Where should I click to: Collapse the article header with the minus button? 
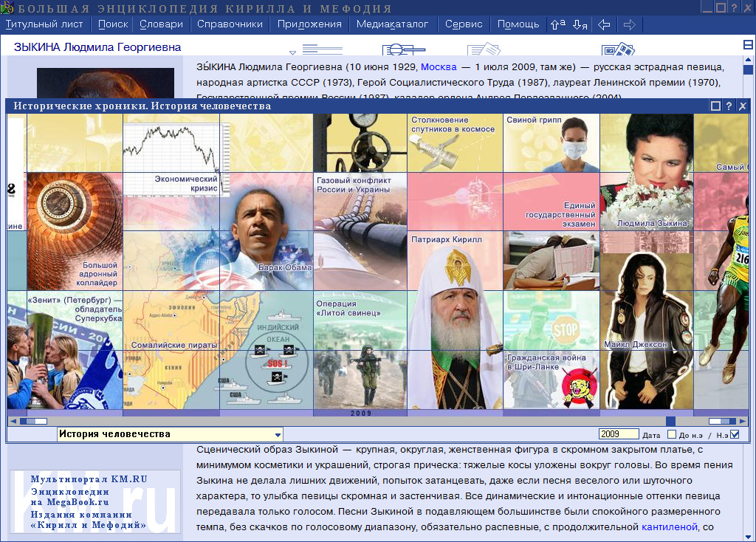tap(748, 44)
